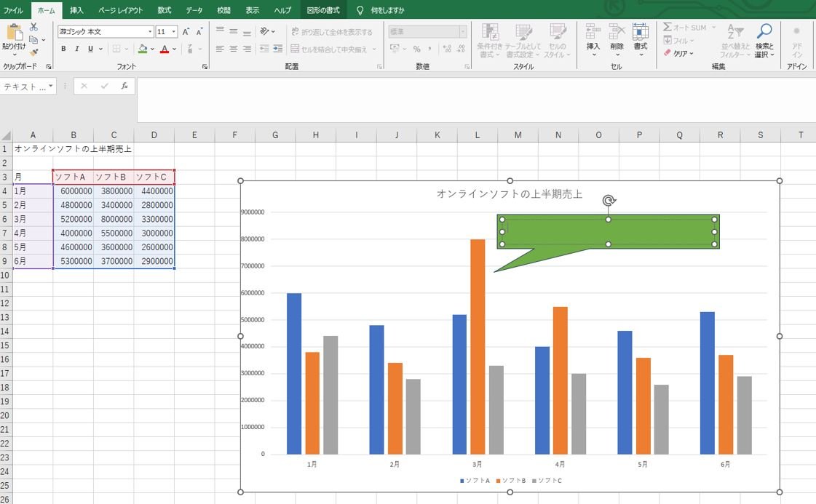
Task: Click the shape's rotation handle
Action: [609, 200]
